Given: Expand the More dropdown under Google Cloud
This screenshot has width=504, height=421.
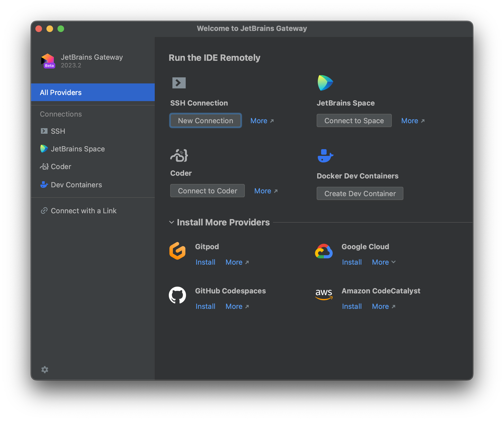Looking at the screenshot, I should [384, 262].
